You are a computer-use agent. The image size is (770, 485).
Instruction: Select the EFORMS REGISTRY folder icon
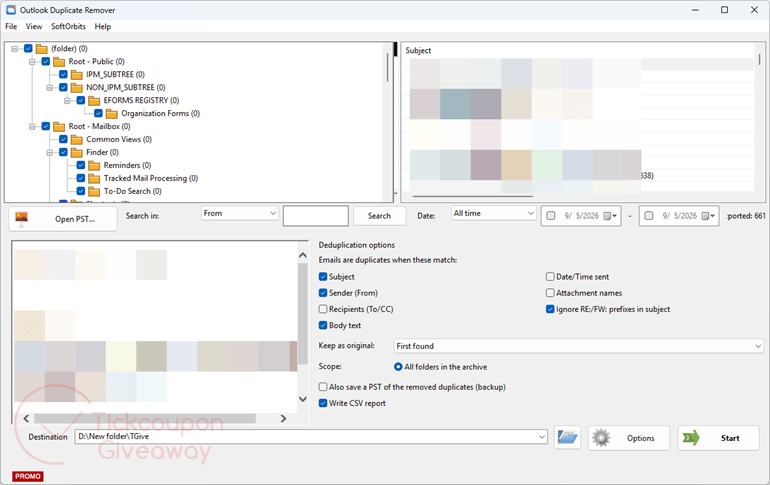[94, 100]
